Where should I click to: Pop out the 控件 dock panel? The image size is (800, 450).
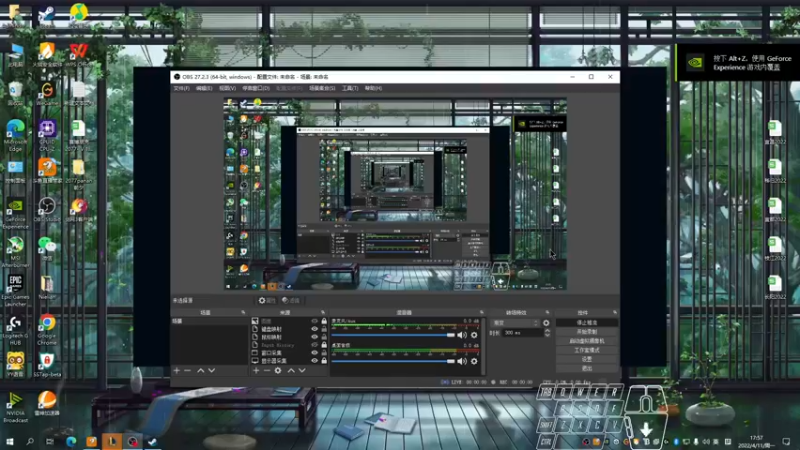(615, 312)
